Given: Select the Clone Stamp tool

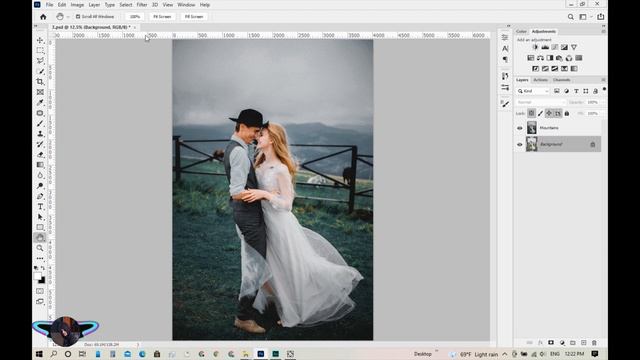Looking at the screenshot, I should click(40, 134).
